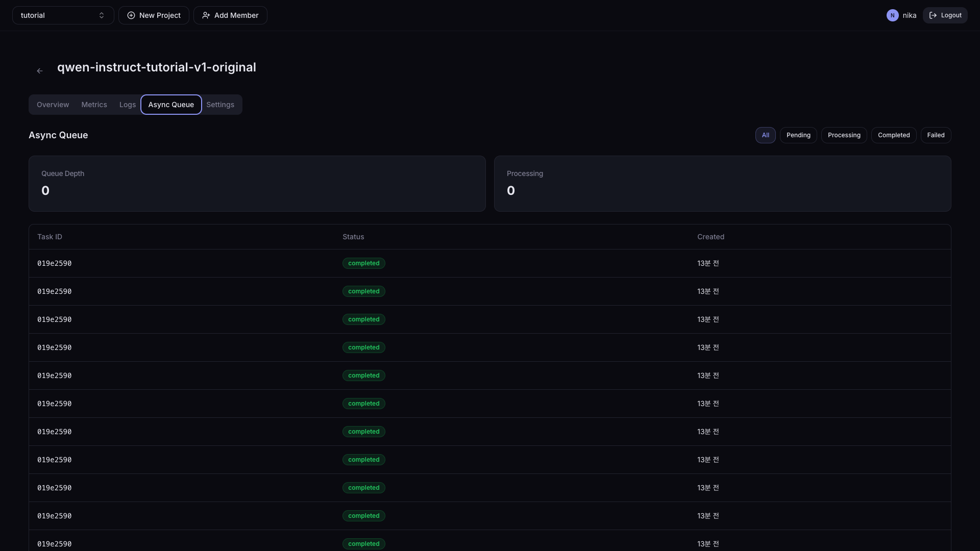Click the nika username
Image resolution: width=980 pixels, height=551 pixels.
[x=909, y=15]
